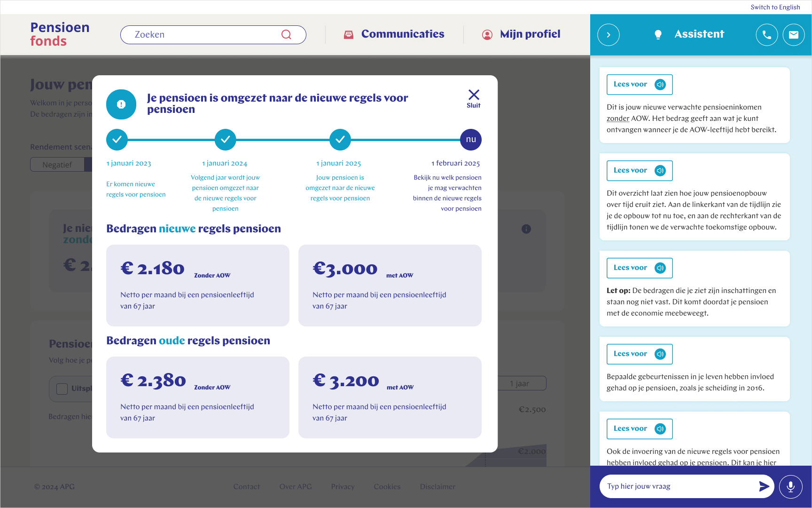Click text 'Bekijk nu welk pensioen'
812x508 pixels.
[447, 177]
